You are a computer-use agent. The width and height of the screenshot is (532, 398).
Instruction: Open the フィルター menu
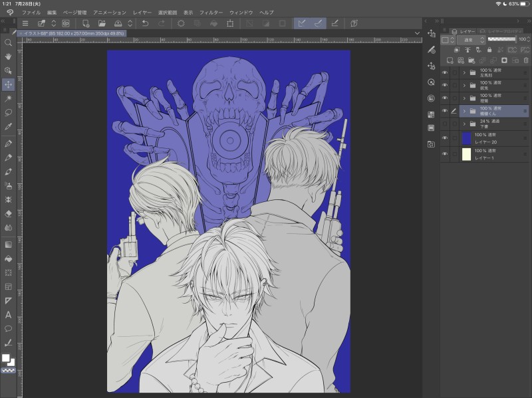coord(211,13)
